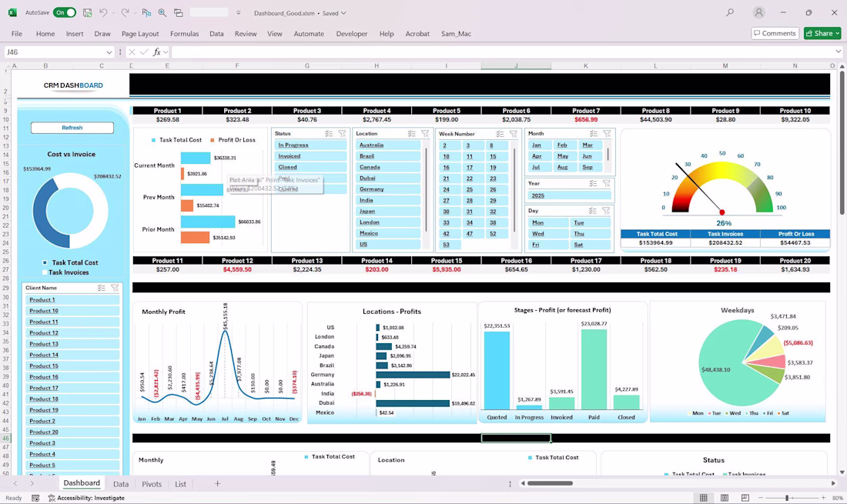Open the Share button dropdown
The width and height of the screenshot is (847, 504).
click(x=837, y=33)
